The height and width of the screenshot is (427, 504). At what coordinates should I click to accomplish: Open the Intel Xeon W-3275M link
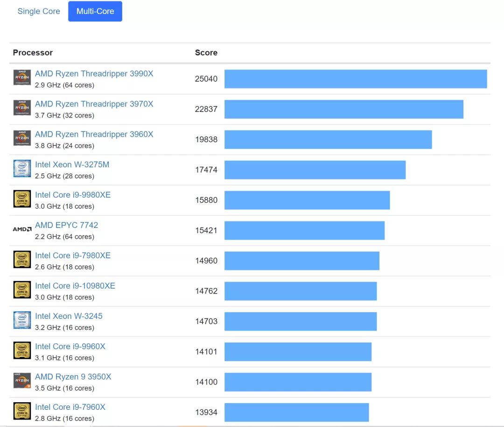pyautogui.click(x=72, y=165)
